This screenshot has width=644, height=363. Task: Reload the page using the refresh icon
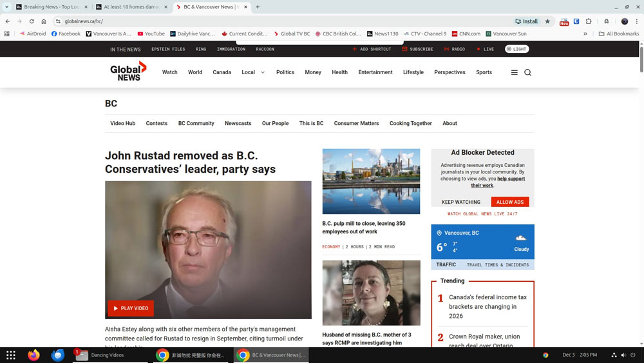[32, 21]
